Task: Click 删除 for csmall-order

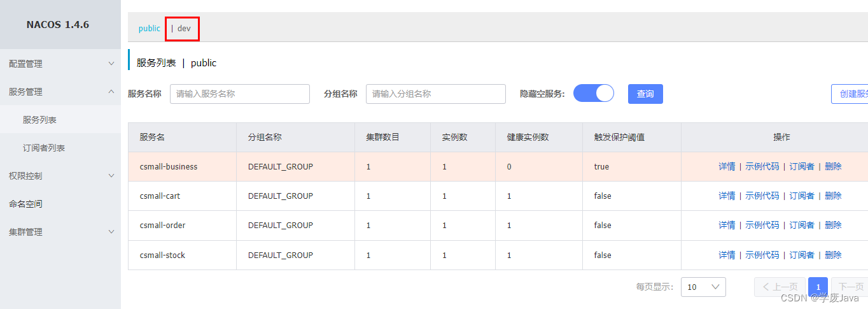Action: (x=833, y=225)
